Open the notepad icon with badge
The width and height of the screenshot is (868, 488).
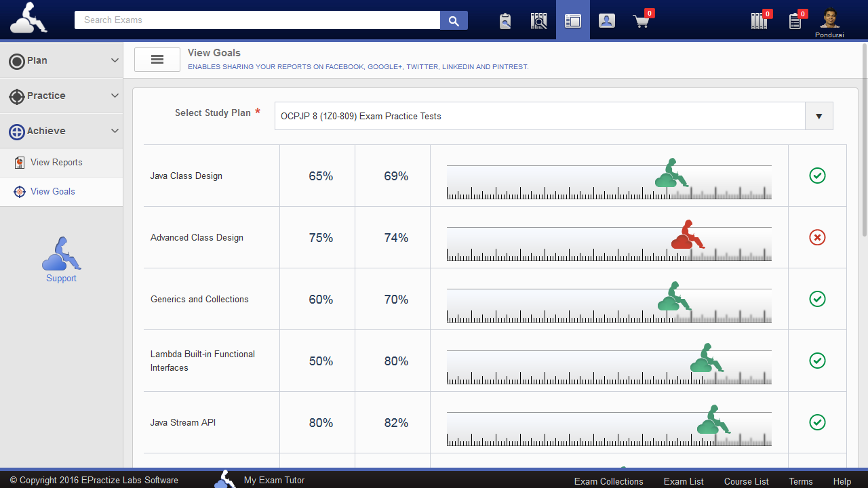click(795, 21)
